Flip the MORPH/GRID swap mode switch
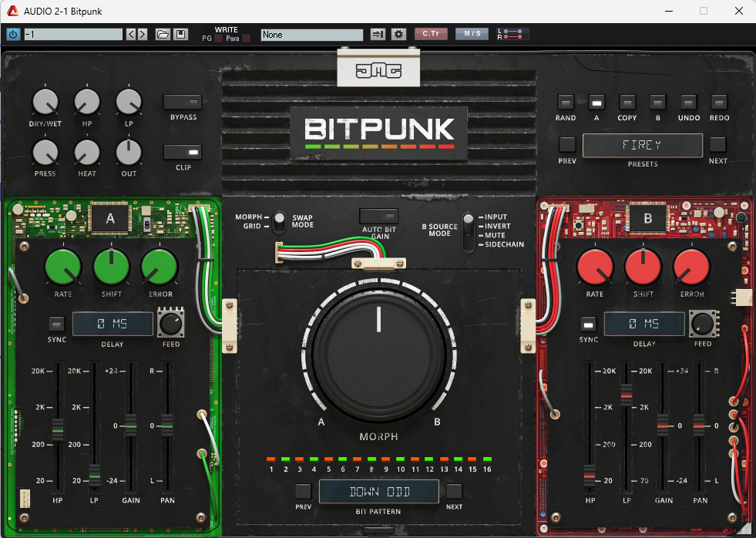Screen dimensions: 756x538 279,222
